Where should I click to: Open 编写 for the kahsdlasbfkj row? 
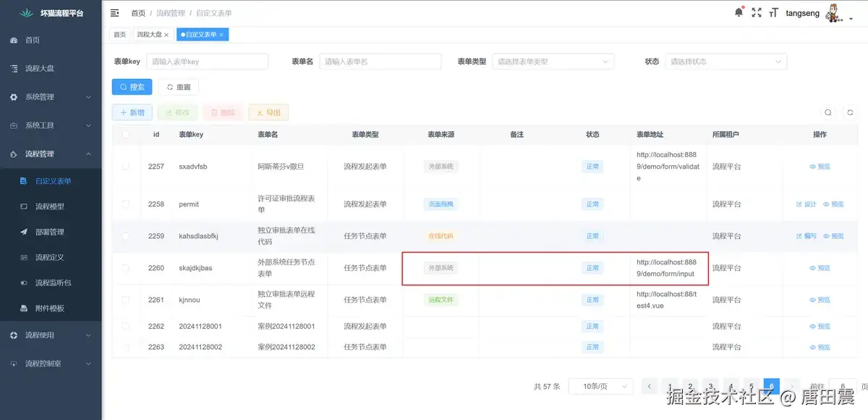point(806,236)
